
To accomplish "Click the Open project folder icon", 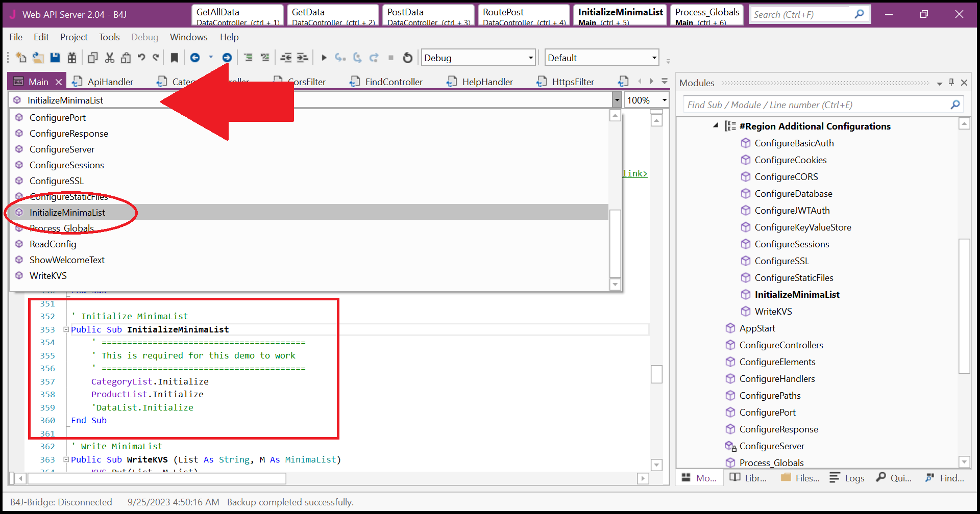I will [x=38, y=58].
